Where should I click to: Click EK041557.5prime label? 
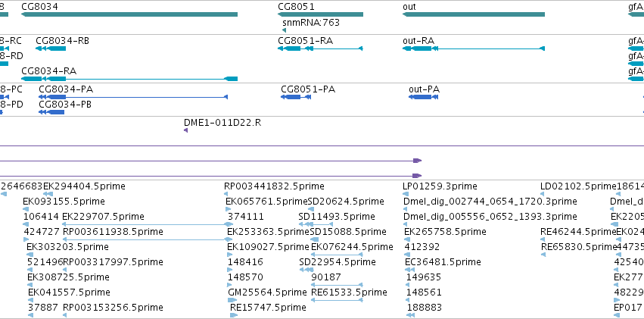click(x=69, y=292)
